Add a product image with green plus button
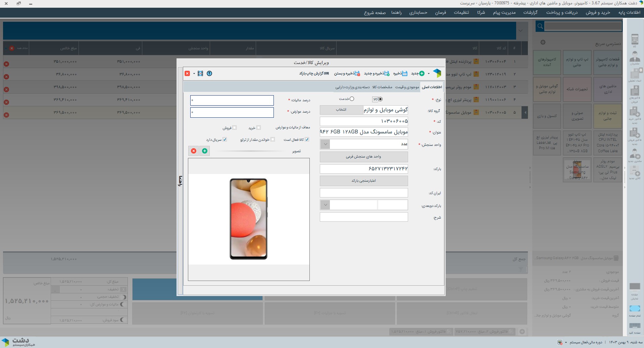The image size is (644, 348). pyautogui.click(x=205, y=151)
